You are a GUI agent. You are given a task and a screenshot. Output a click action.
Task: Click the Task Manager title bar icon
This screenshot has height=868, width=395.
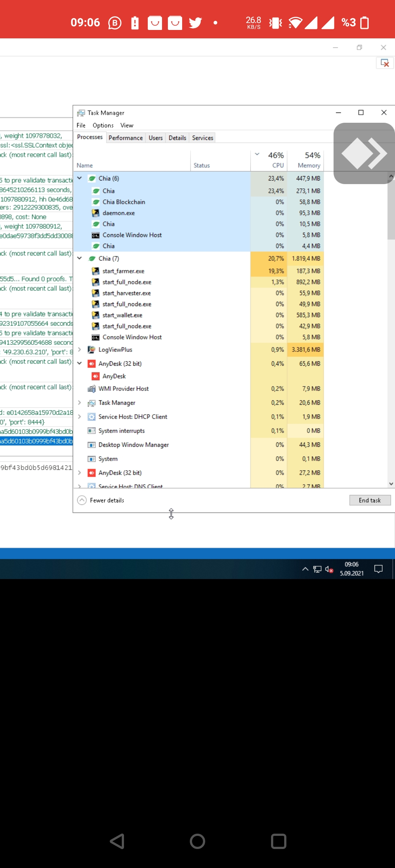(81, 113)
